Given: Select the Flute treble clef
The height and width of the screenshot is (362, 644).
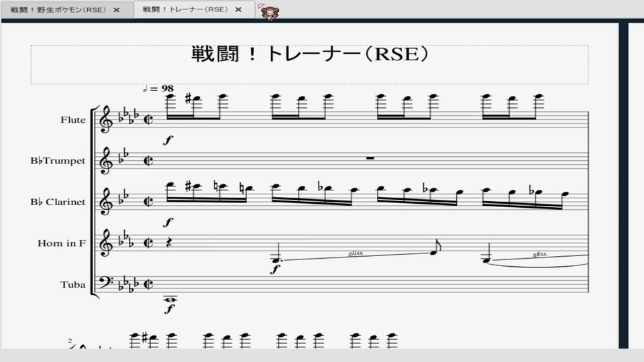Looking at the screenshot, I should pos(106,119).
